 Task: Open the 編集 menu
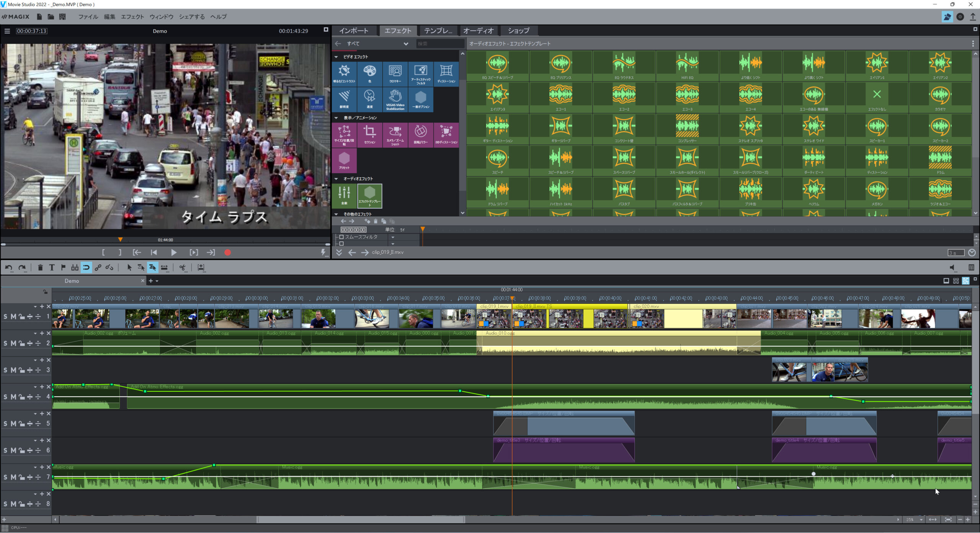(x=109, y=17)
